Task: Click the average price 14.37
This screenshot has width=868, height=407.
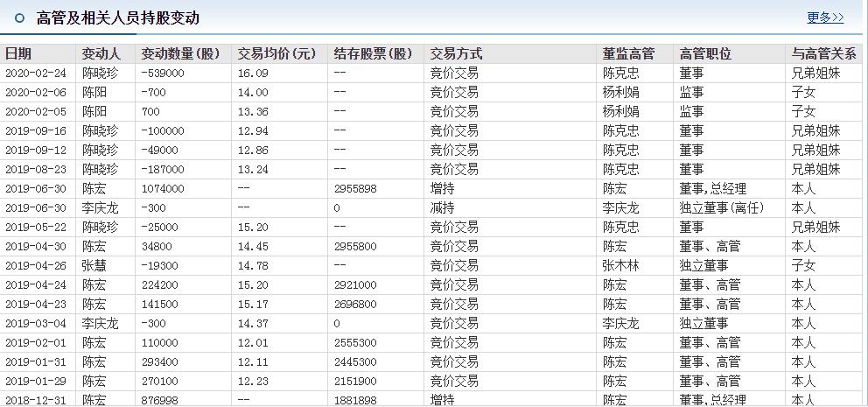Action: (x=253, y=323)
